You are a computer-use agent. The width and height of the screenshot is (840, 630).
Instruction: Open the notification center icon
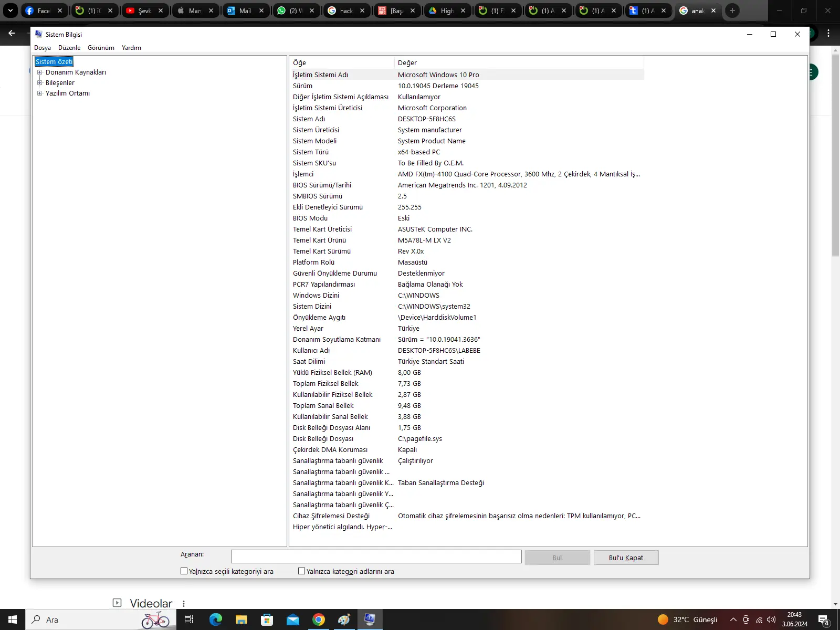824,619
